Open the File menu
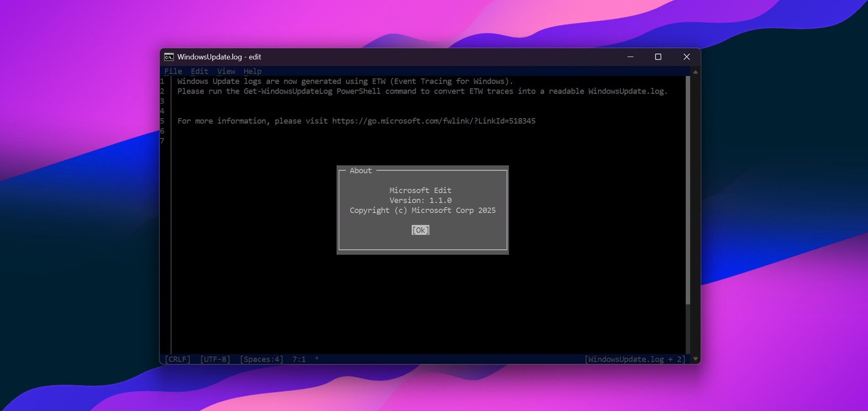The height and width of the screenshot is (411, 868). tap(173, 71)
